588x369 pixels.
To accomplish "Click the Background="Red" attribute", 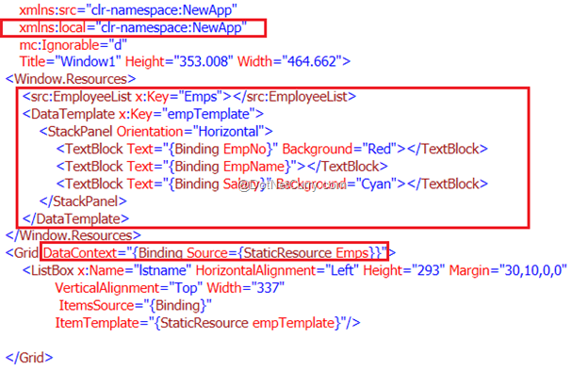I will (339, 149).
